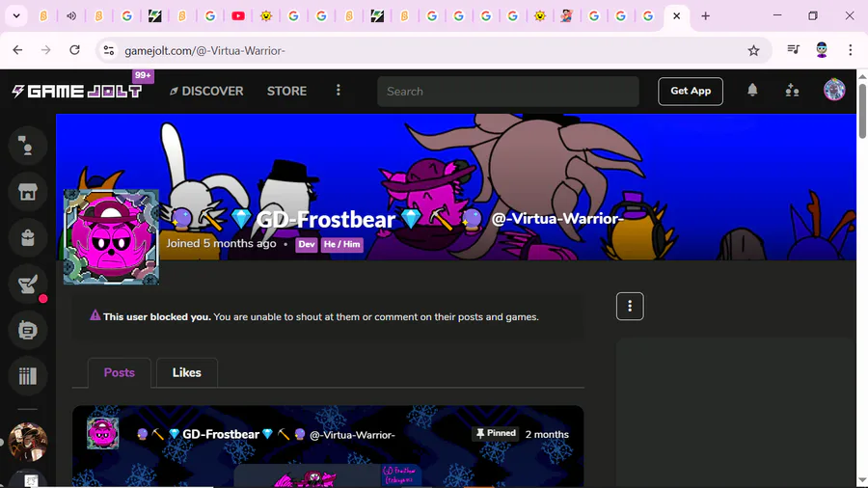Image resolution: width=868 pixels, height=488 pixels.
Task: Open site information icon in address bar
Action: tap(108, 50)
